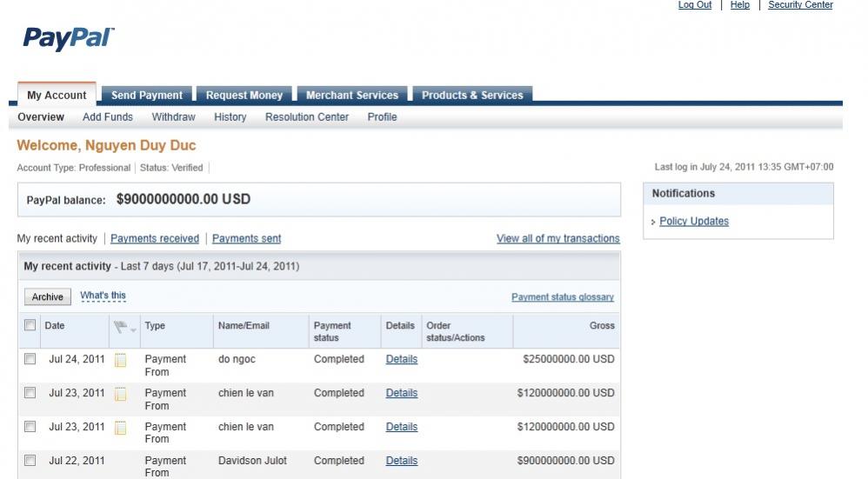868x479 pixels.
Task: Click My recent activity filter text
Action: (x=57, y=238)
